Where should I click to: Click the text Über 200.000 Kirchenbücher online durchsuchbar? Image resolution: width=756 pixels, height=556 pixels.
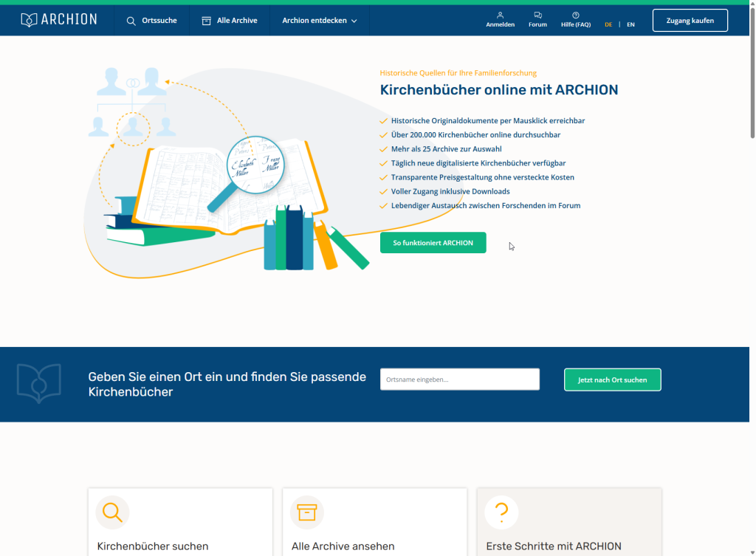point(475,135)
